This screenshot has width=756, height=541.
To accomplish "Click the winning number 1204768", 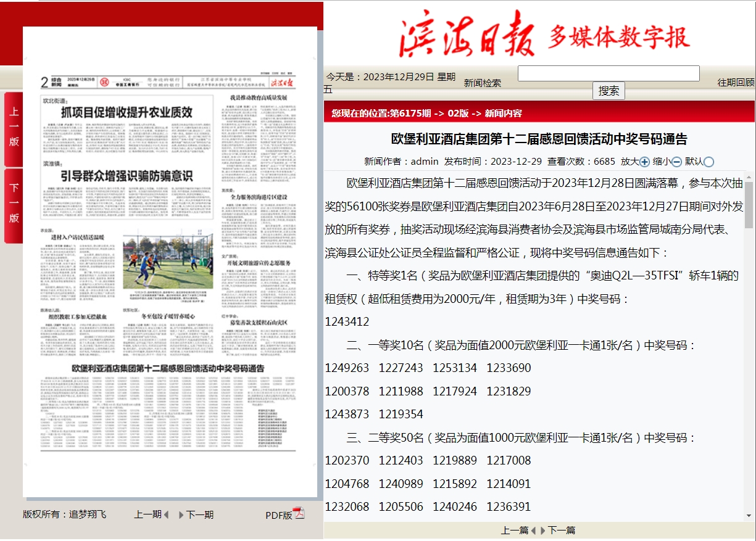I will click(347, 484).
